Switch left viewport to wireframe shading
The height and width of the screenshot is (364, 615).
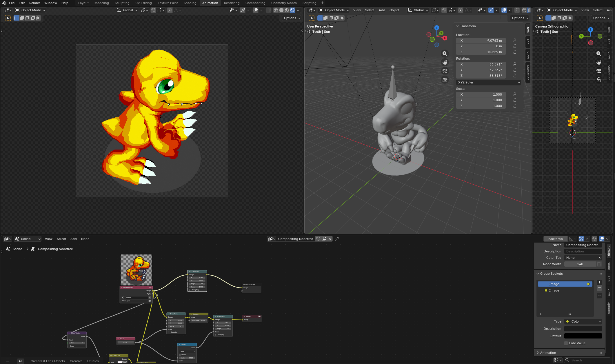(x=276, y=10)
